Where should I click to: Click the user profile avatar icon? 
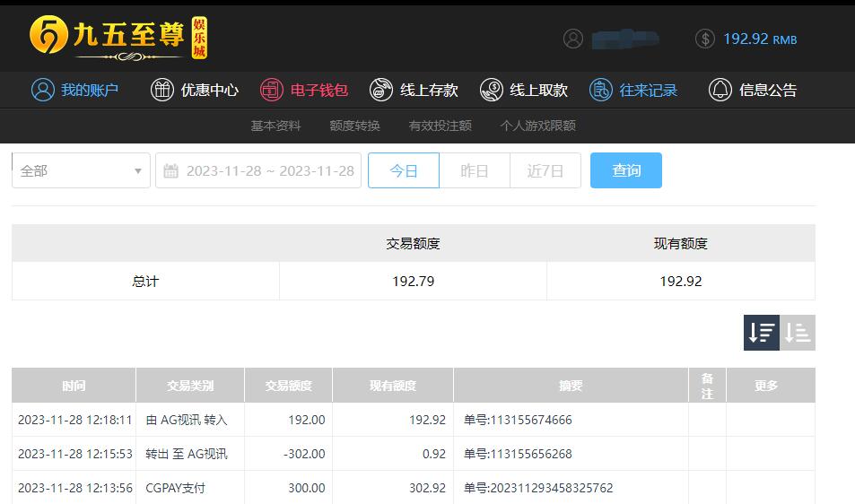573,39
